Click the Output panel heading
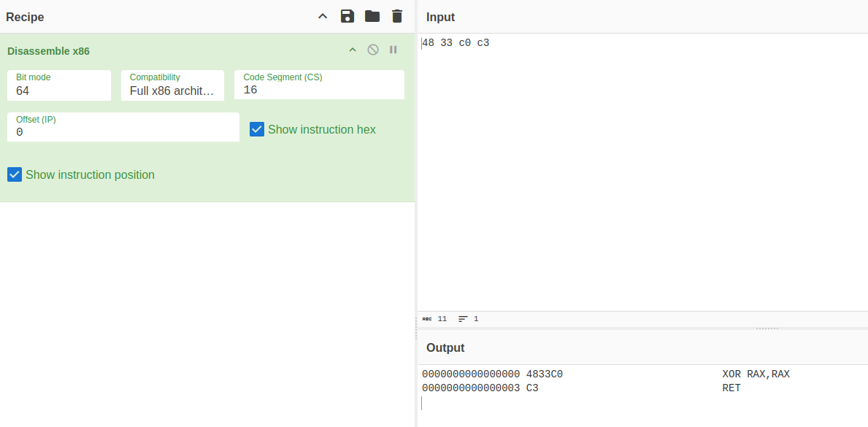This screenshot has height=427, width=868. tap(445, 347)
